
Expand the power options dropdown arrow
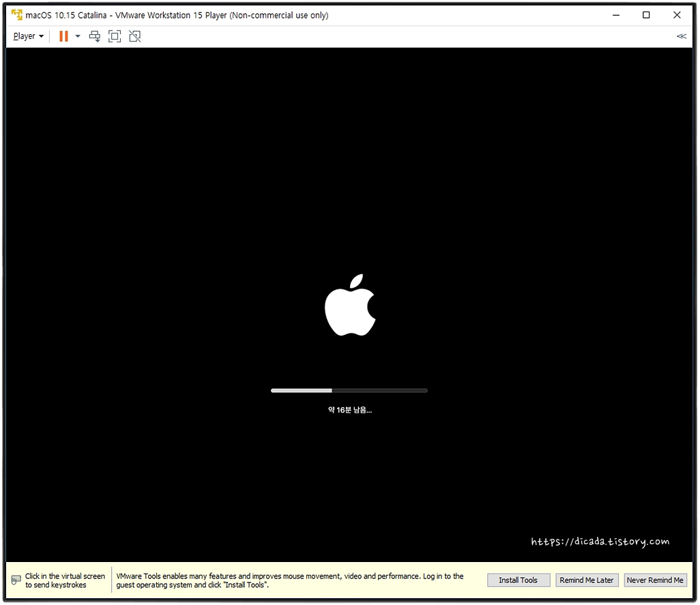[x=78, y=36]
